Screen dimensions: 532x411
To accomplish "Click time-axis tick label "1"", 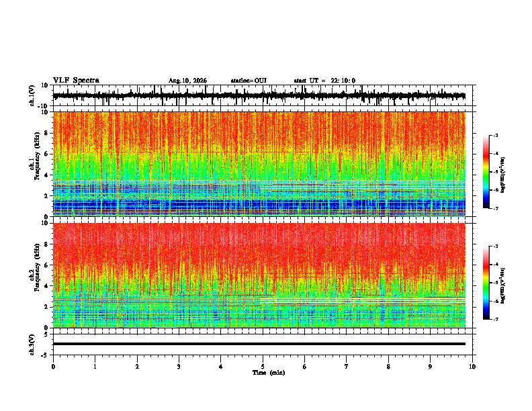I will point(95,367).
